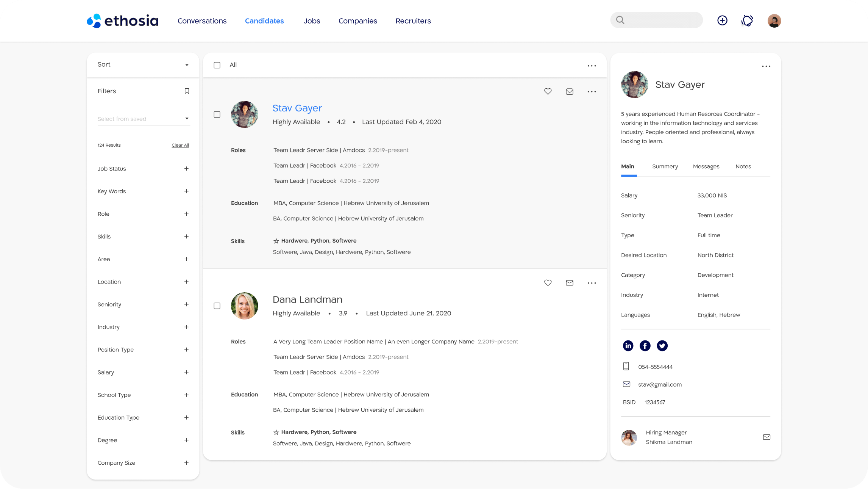This screenshot has height=489, width=868.
Task: Open Stav Gayer's LinkedIn profile icon
Action: (628, 345)
